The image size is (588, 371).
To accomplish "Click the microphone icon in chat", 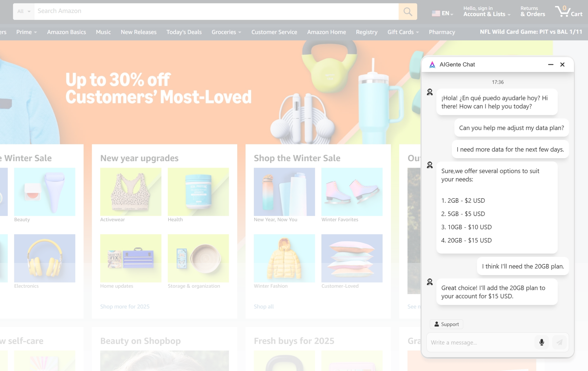I will coord(541,342).
